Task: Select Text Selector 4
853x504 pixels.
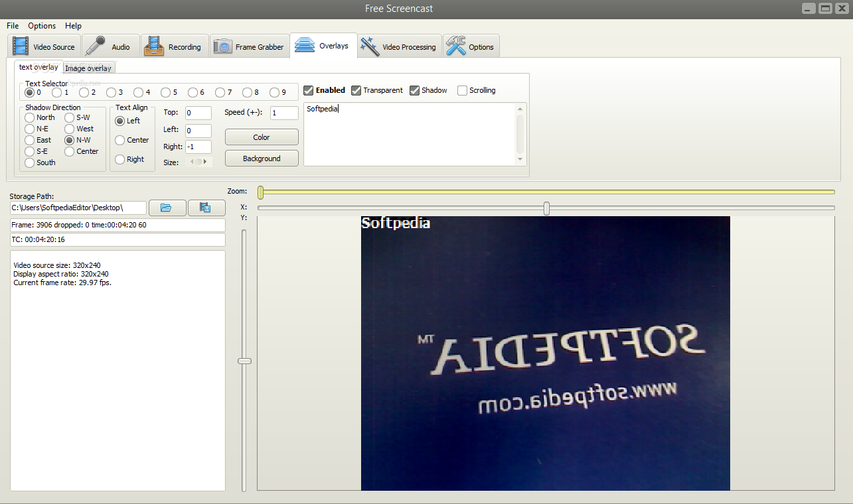Action: pyautogui.click(x=139, y=92)
